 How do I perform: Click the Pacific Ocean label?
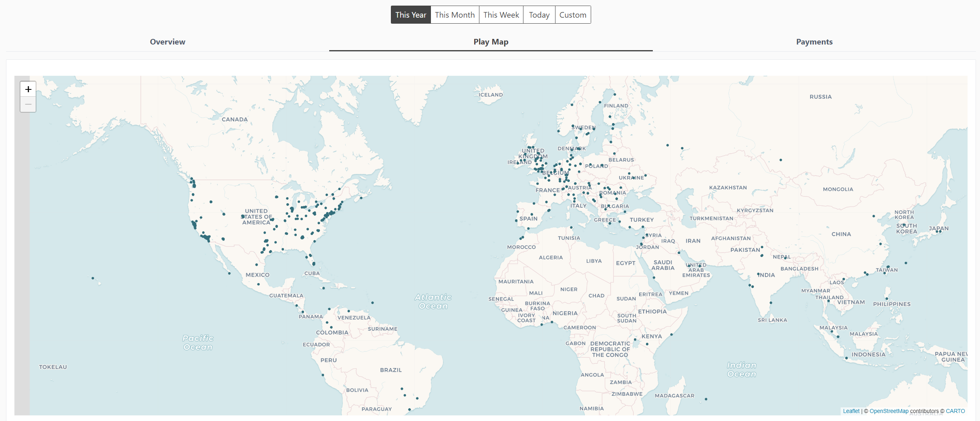tap(198, 343)
